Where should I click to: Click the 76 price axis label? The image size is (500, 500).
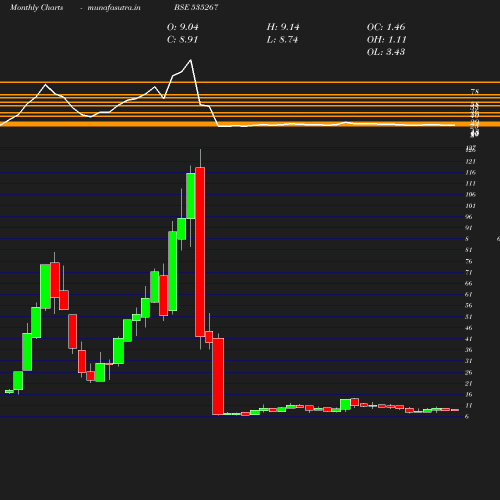tap(469, 261)
